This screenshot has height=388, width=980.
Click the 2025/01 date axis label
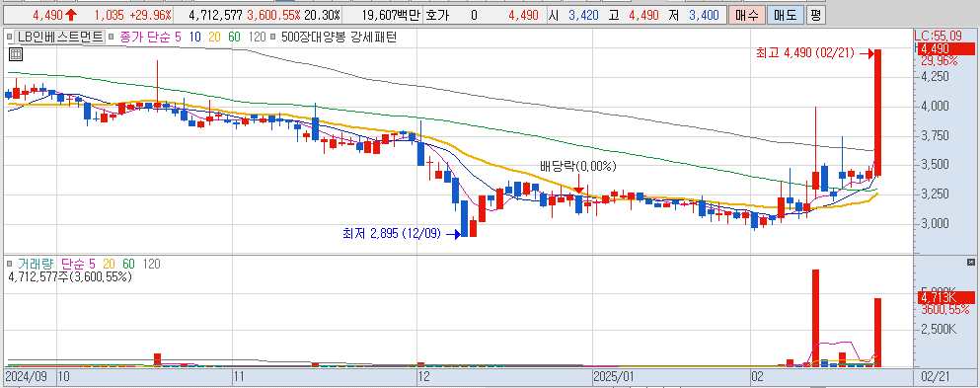(613, 377)
